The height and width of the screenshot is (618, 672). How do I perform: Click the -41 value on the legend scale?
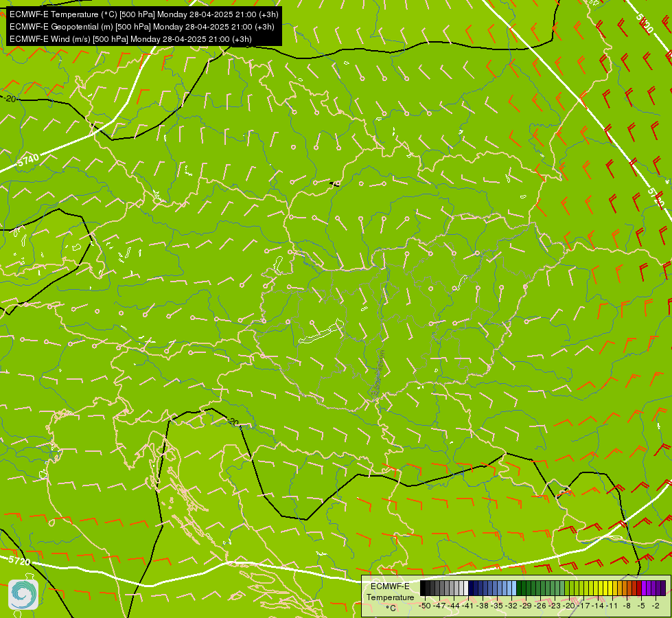(468, 606)
